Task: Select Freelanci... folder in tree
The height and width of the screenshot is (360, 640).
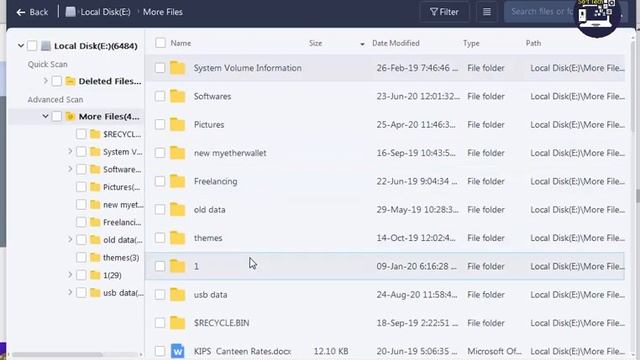Action: 122,222
